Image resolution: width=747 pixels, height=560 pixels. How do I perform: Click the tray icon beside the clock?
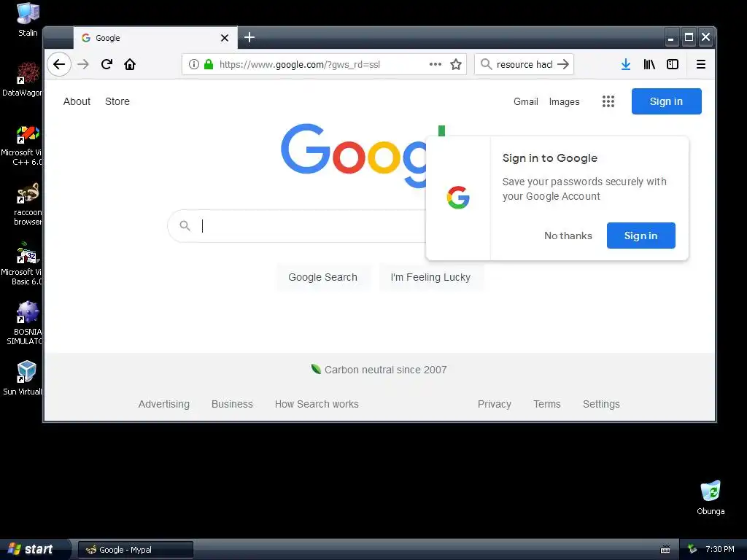click(692, 549)
